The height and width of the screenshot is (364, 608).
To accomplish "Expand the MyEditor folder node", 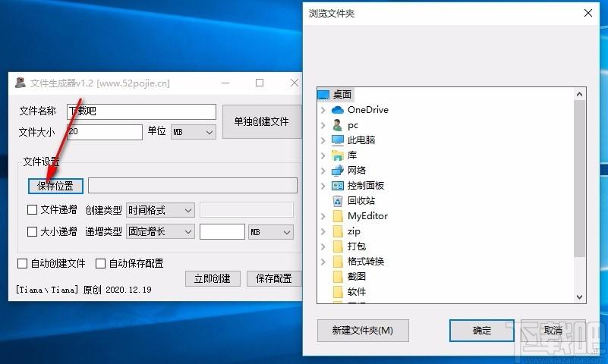I will [x=323, y=216].
